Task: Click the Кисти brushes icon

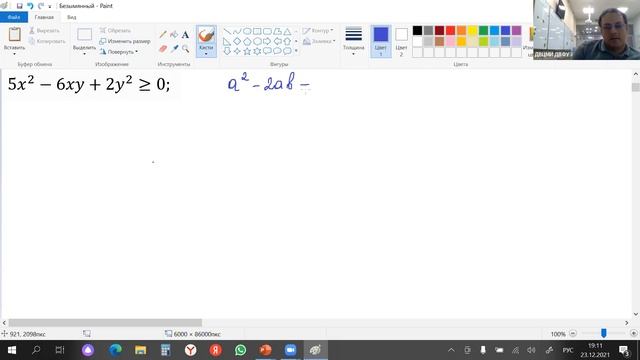Action: (206, 35)
